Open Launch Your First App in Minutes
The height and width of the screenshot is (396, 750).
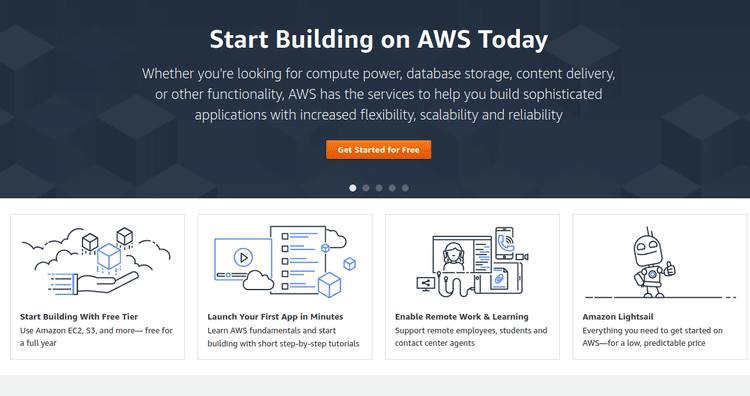tap(275, 317)
